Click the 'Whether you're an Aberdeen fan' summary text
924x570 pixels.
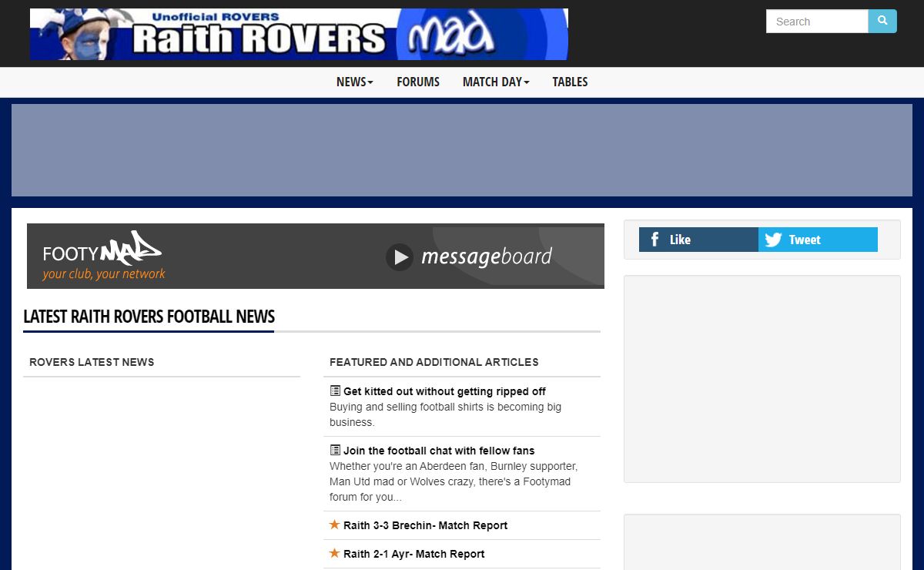click(454, 481)
